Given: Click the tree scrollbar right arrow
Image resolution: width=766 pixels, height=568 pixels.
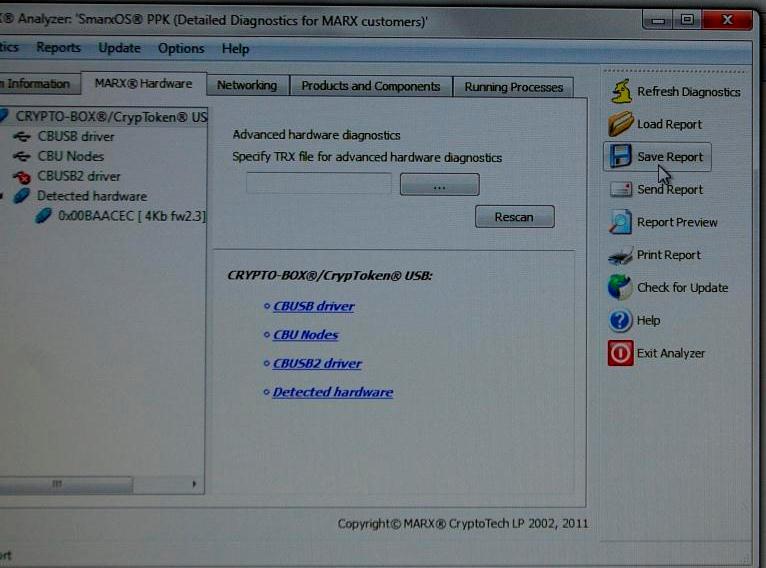Looking at the screenshot, I should 194,484.
